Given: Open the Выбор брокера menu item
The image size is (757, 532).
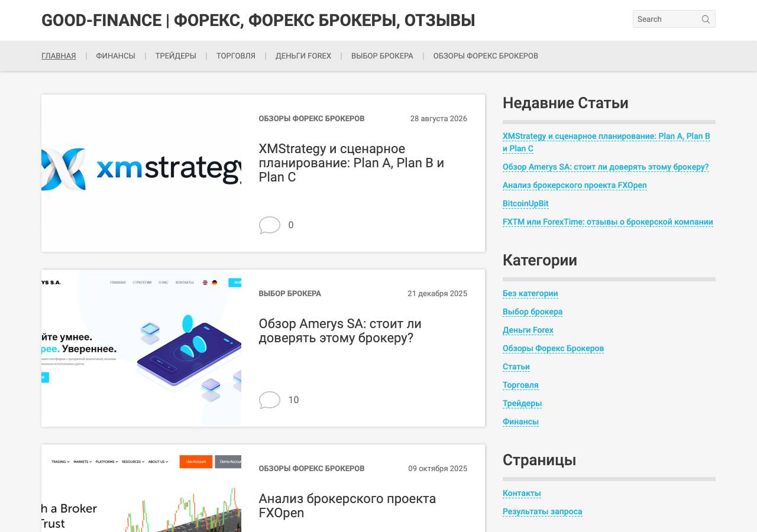Looking at the screenshot, I should [382, 56].
